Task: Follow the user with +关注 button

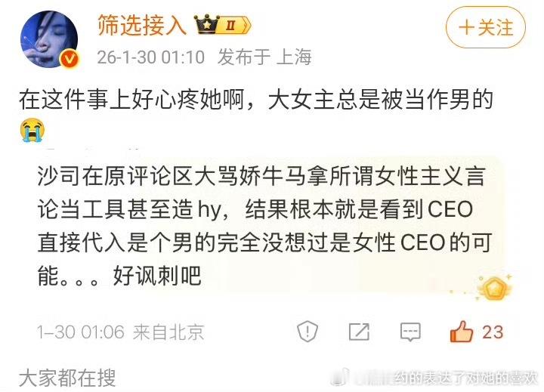Action: [485, 27]
